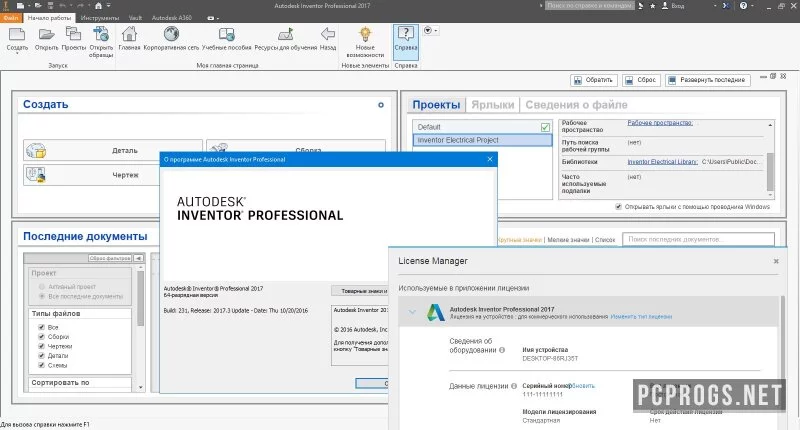
Task: Toggle the Чертежи file type checkbox
Action: pos(41,346)
